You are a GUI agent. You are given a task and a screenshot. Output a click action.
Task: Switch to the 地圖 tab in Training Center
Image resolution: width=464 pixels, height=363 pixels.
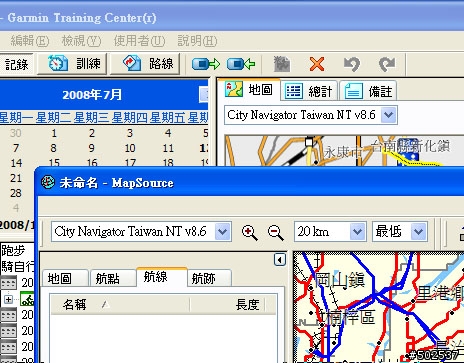[249, 89]
